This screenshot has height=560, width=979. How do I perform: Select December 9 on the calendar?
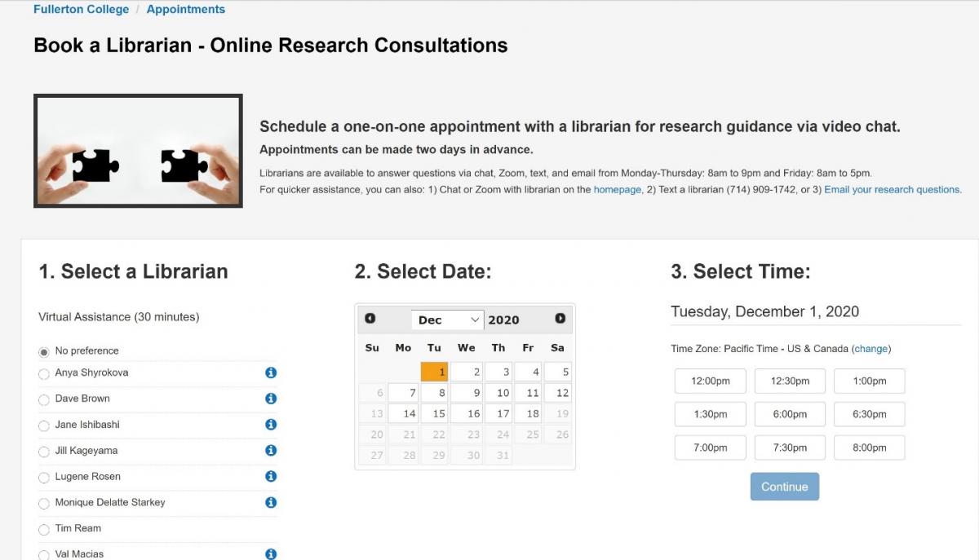tap(467, 393)
